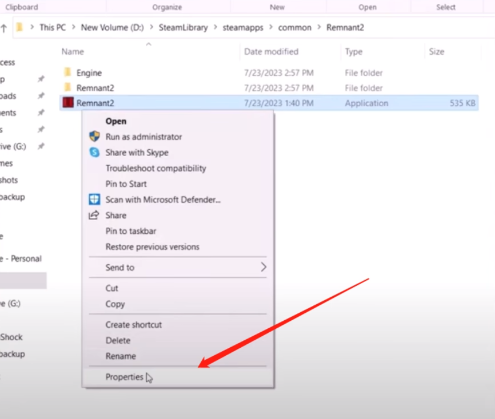The width and height of the screenshot is (495, 419).
Task: Click the 7/23/2023 1:40 PM date cell
Action: tap(279, 103)
